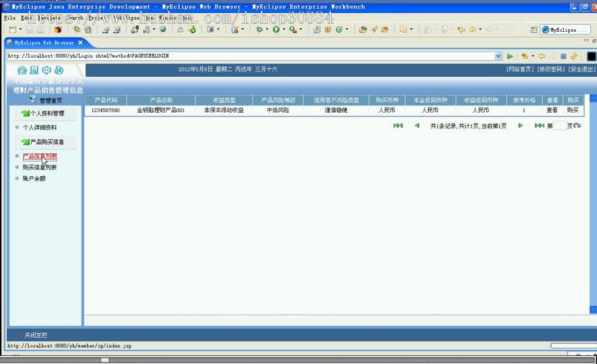This screenshot has width=597, height=364.
Task: Open the Navigate menu
Action: pyautogui.click(x=50, y=18)
